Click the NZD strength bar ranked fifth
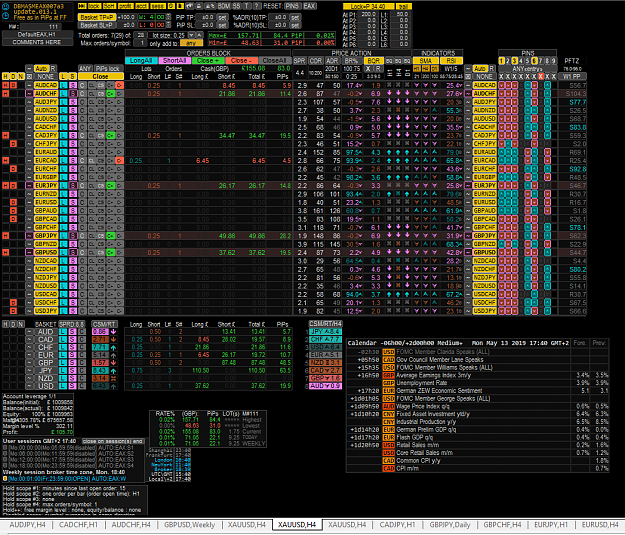 (326, 363)
